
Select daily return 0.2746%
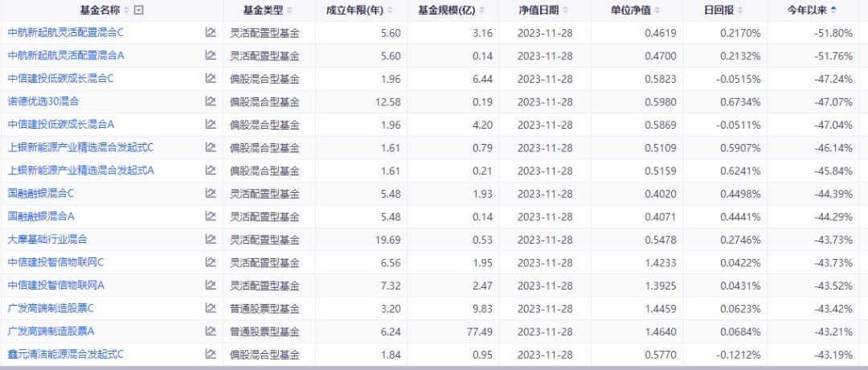click(x=740, y=239)
